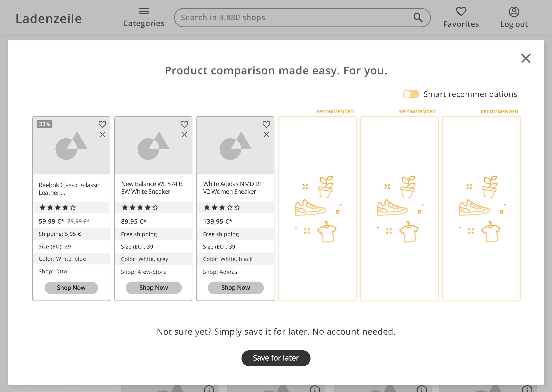Click Shop Now for the New Balance sneaker
The height and width of the screenshot is (392, 552).
[154, 288]
